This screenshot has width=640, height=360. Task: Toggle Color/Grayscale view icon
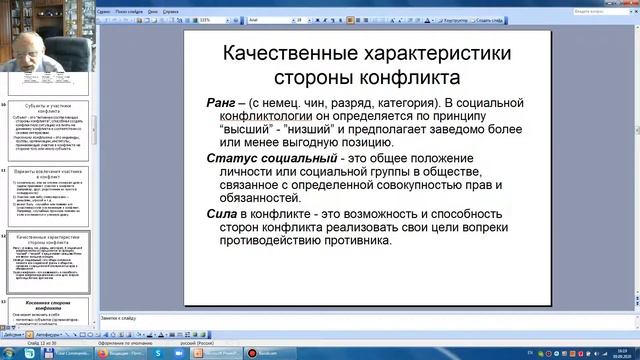click(x=195, y=20)
